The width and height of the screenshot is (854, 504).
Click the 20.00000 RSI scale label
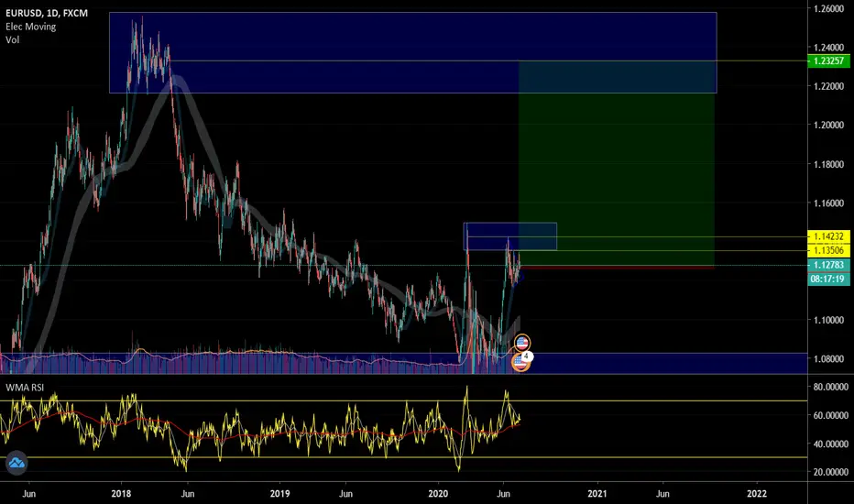coord(830,472)
